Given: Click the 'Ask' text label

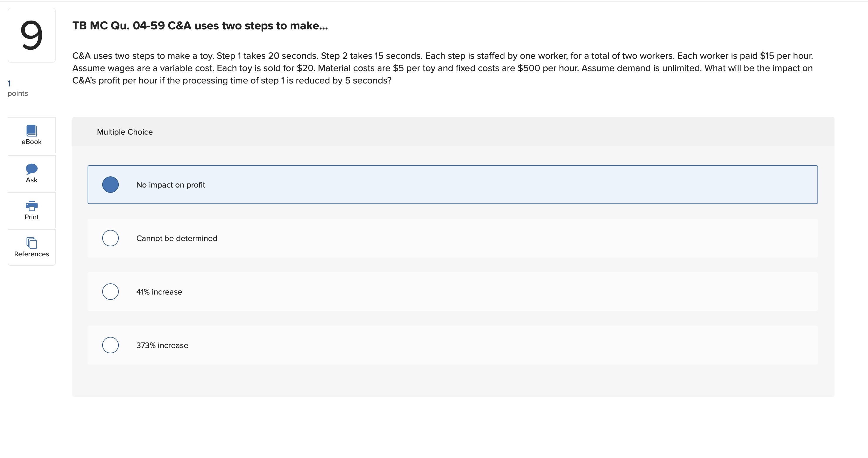Looking at the screenshot, I should (31, 180).
